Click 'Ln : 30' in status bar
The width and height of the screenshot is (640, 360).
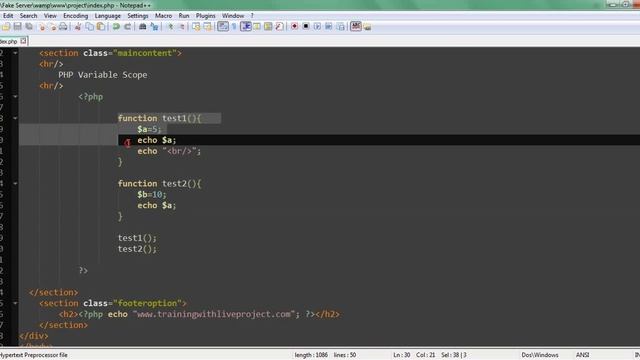click(402, 355)
